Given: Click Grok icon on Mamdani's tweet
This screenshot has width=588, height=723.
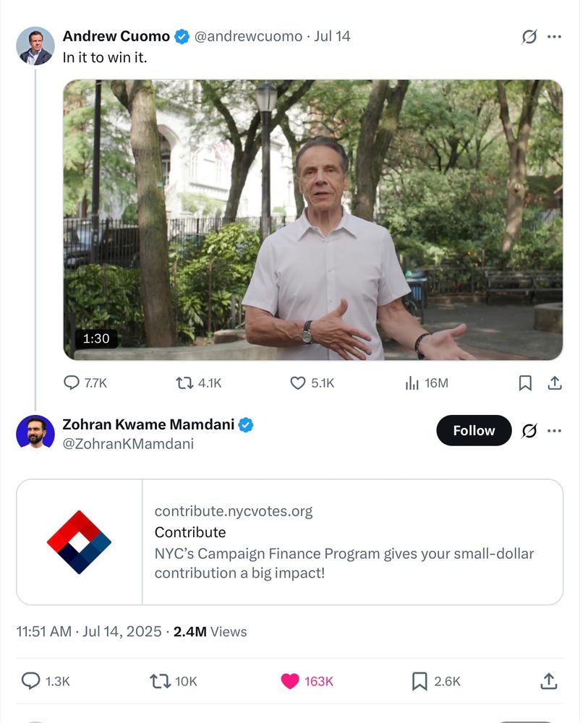Looking at the screenshot, I should 529,431.
